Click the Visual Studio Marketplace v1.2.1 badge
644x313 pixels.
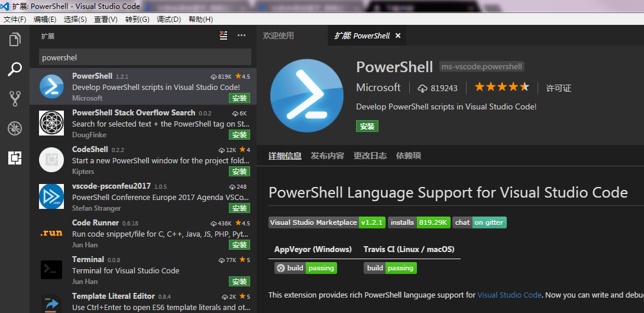click(x=328, y=222)
